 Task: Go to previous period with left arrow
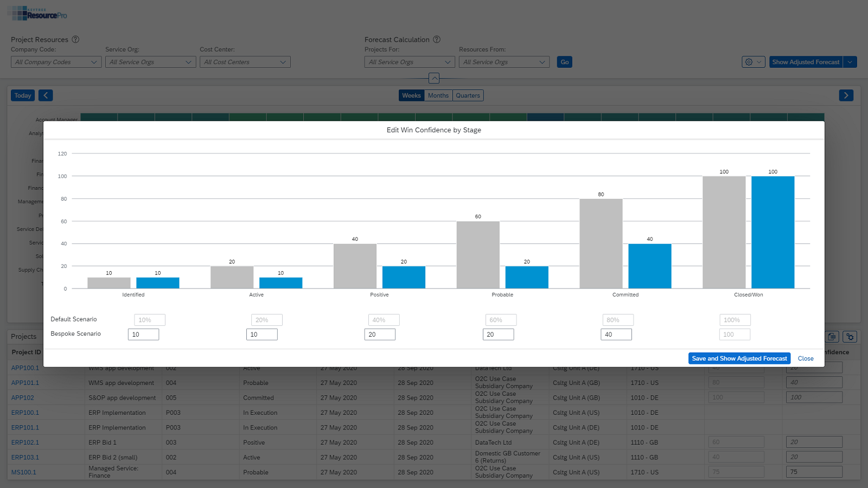(46, 95)
